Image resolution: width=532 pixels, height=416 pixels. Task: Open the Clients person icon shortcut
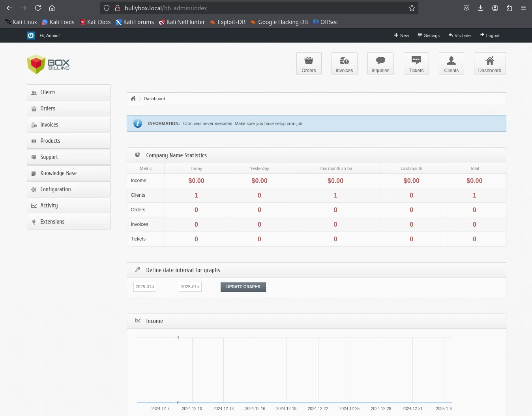(x=451, y=64)
